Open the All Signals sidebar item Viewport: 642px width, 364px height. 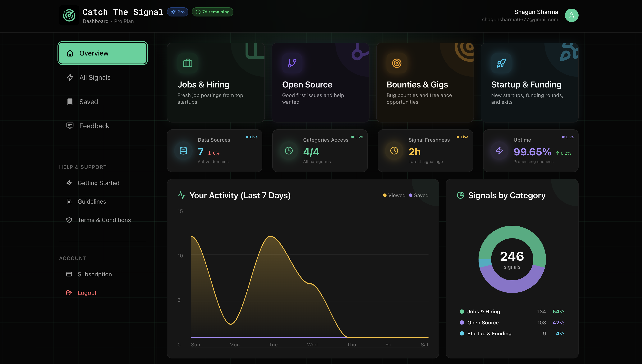pyautogui.click(x=95, y=78)
